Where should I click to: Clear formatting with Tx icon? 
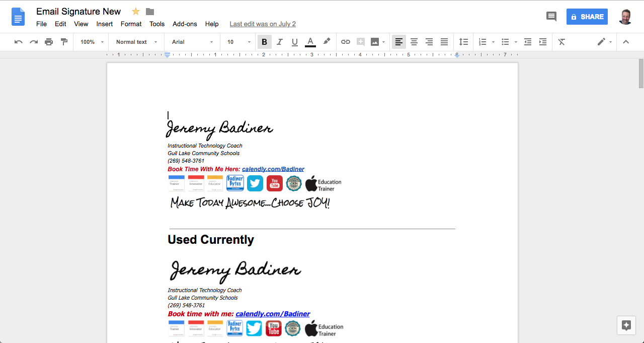click(562, 42)
